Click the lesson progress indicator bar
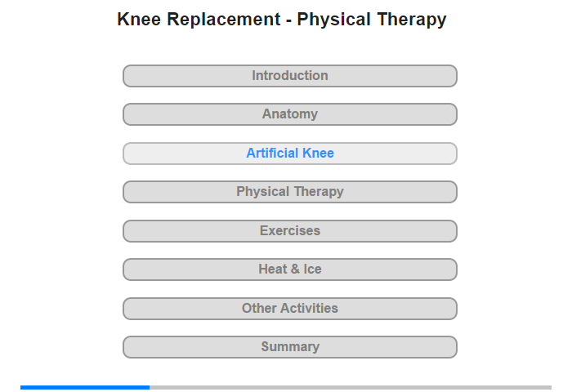Screen dimensions: 572x392 coord(286,387)
